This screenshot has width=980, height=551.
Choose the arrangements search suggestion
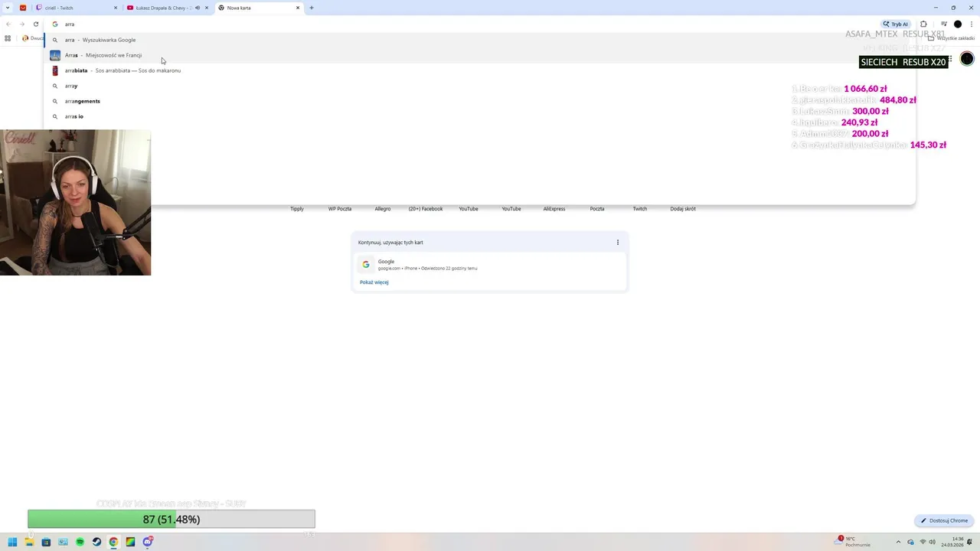coord(479,101)
